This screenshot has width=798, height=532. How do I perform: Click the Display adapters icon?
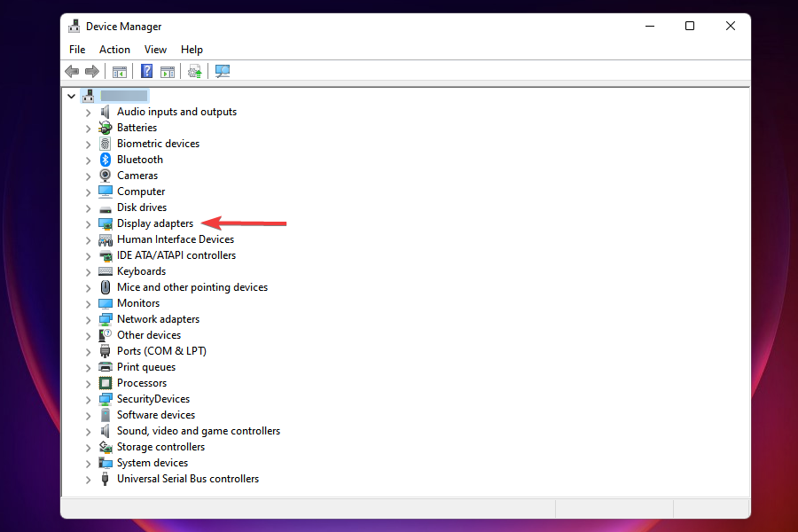click(x=106, y=224)
